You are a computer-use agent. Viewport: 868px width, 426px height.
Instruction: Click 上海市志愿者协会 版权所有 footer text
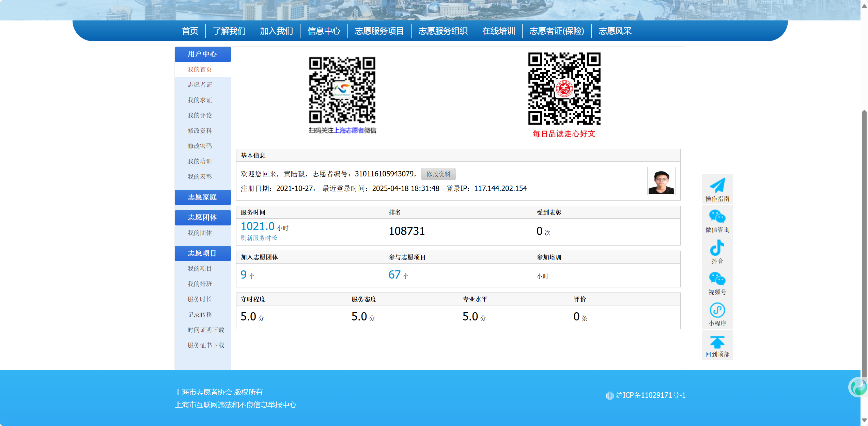coord(219,392)
